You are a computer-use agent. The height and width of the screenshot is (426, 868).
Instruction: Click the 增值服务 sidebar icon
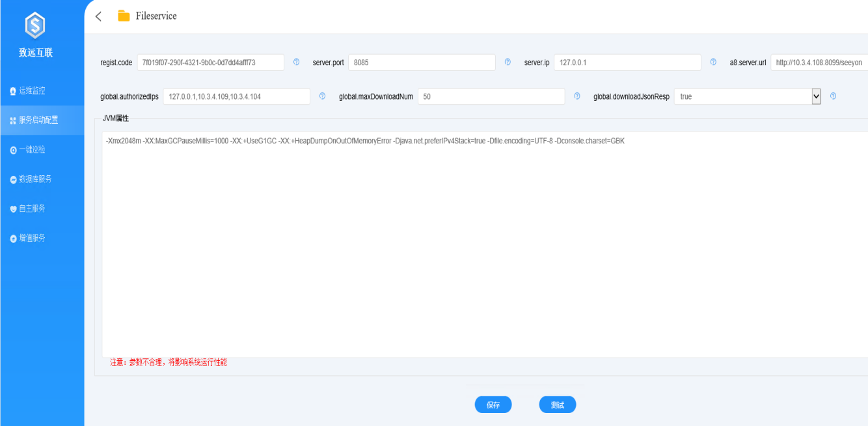pyautogui.click(x=13, y=238)
